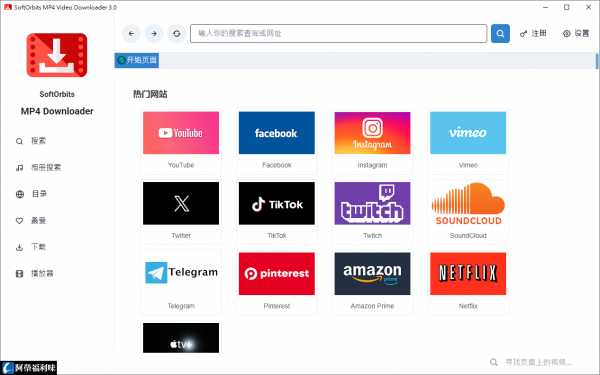The image size is (600, 375).
Task: Open the Vimeo site tile
Action: (468, 142)
